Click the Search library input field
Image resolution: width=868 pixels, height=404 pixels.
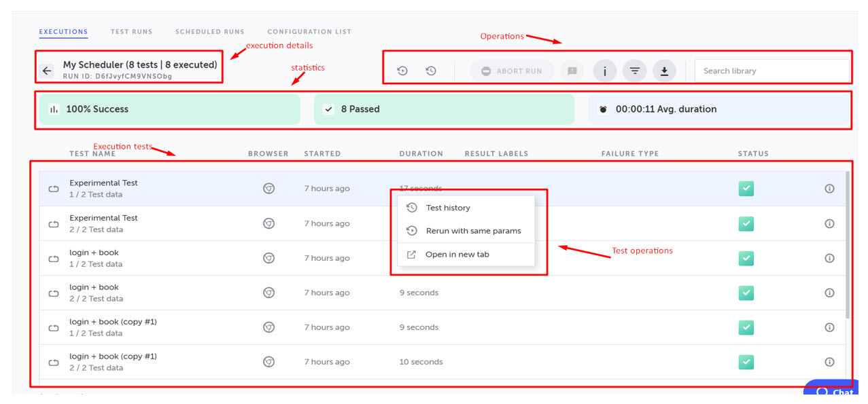[771, 71]
